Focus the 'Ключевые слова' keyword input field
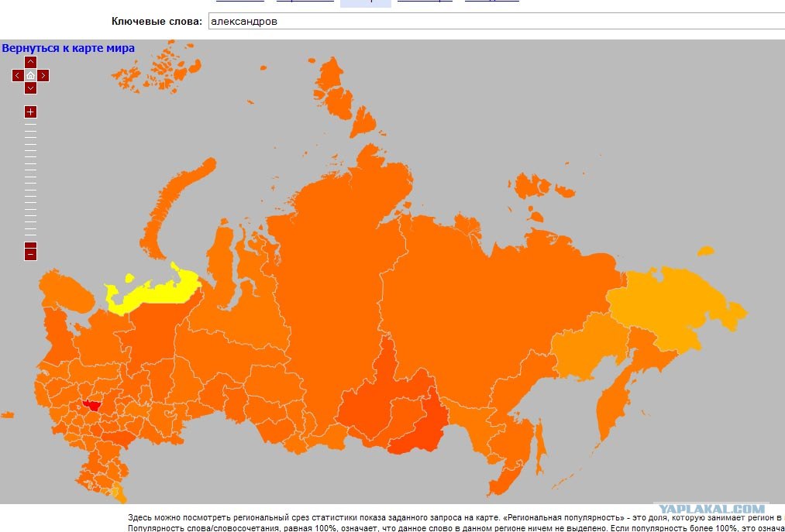This screenshot has width=785, height=532. 497,21
